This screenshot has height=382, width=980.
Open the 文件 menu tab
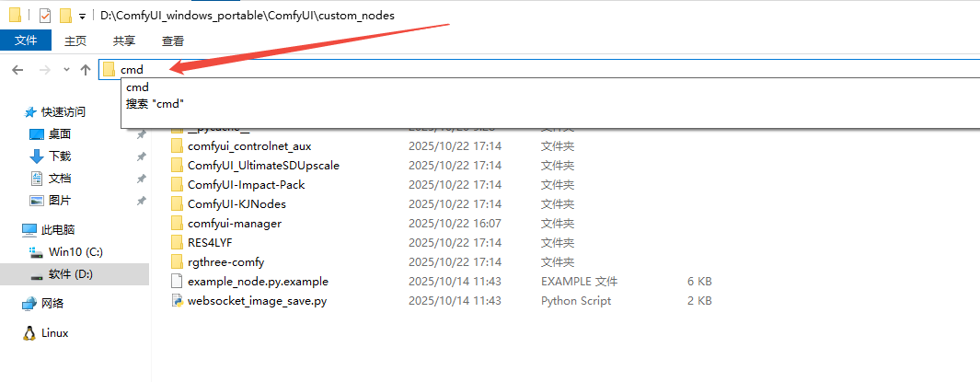(x=26, y=41)
